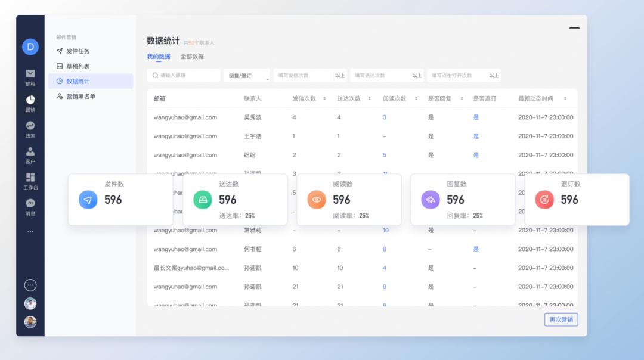This screenshot has width=644, height=360.
Task: Open the 线索 leads module
Action: 30,128
